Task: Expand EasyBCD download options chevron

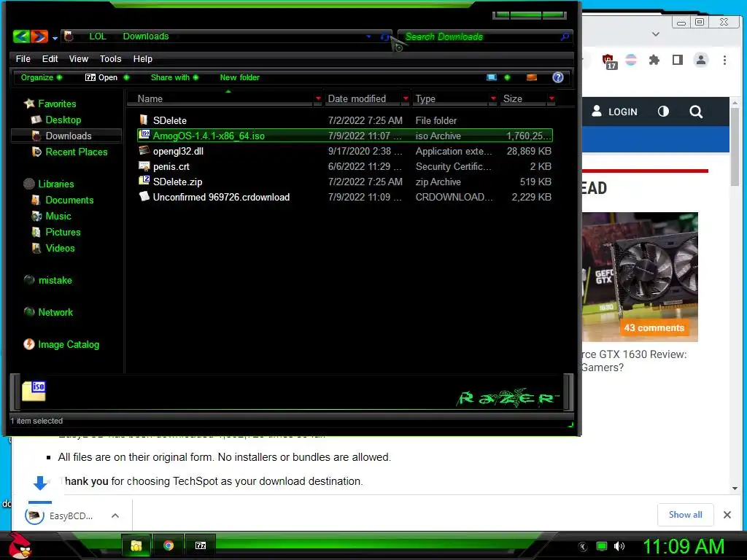Action: (115, 516)
